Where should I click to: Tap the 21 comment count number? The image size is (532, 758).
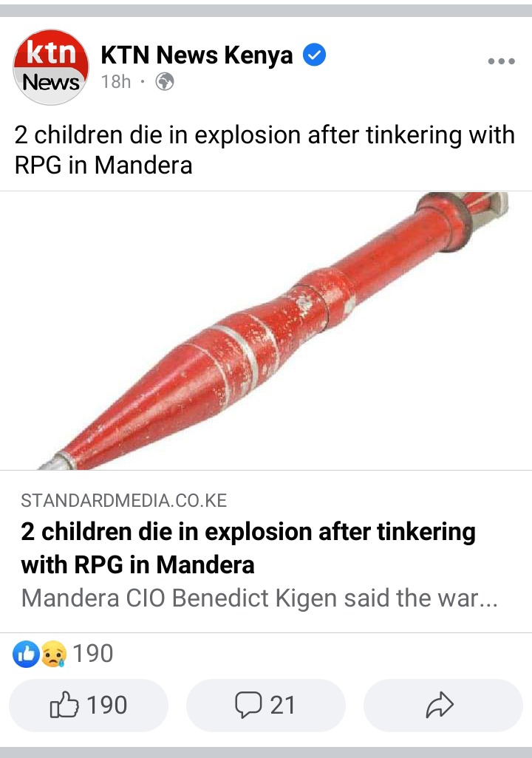282,706
